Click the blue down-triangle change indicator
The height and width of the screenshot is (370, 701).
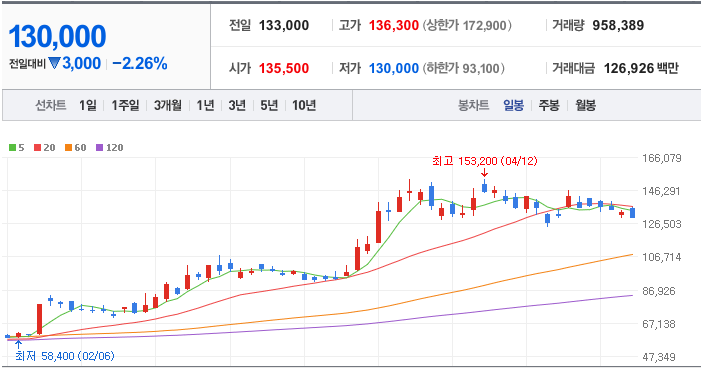[x=55, y=63]
